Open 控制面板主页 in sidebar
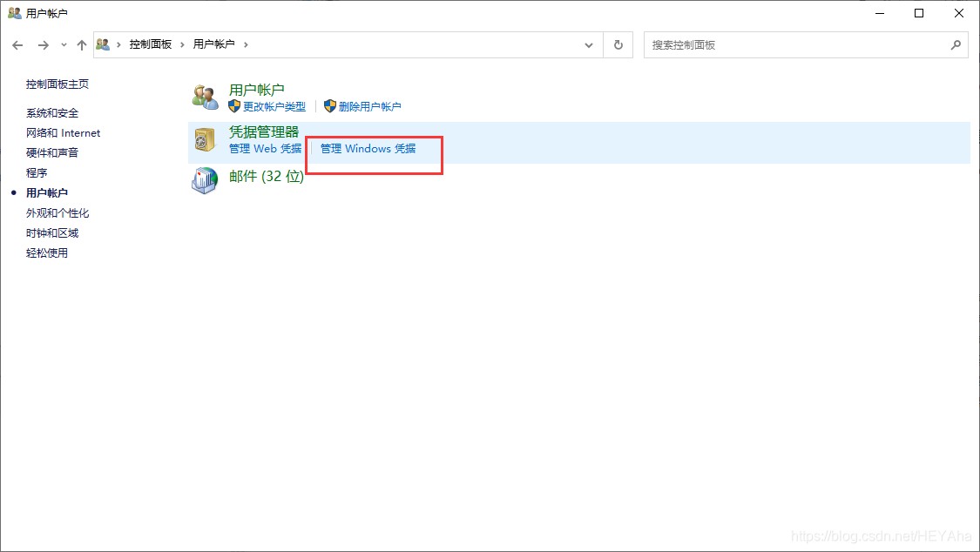This screenshot has height=552, width=980. pyautogui.click(x=57, y=84)
